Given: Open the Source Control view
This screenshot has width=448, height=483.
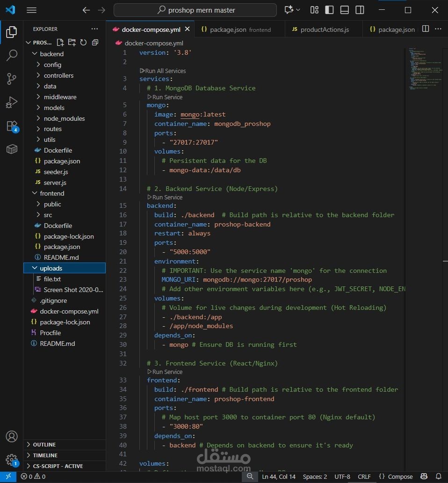Looking at the screenshot, I should (11, 79).
